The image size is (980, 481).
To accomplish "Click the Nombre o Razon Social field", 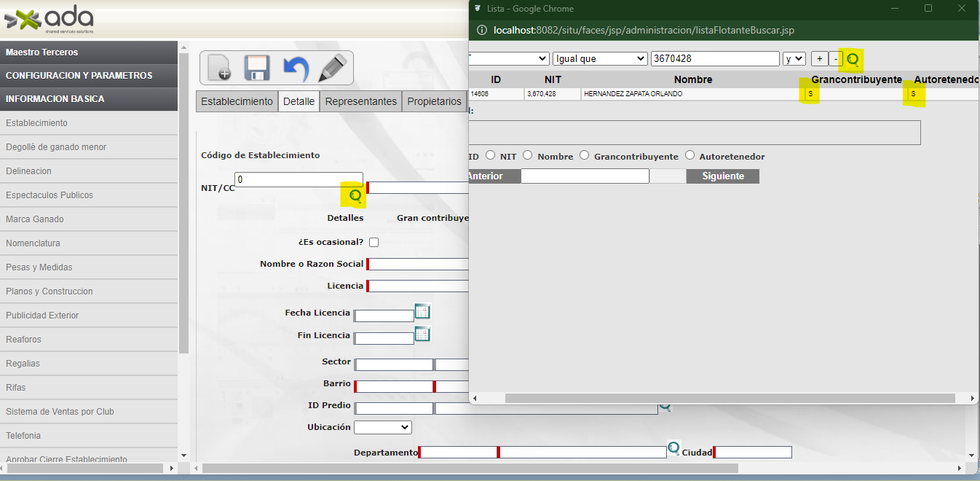I will click(419, 264).
